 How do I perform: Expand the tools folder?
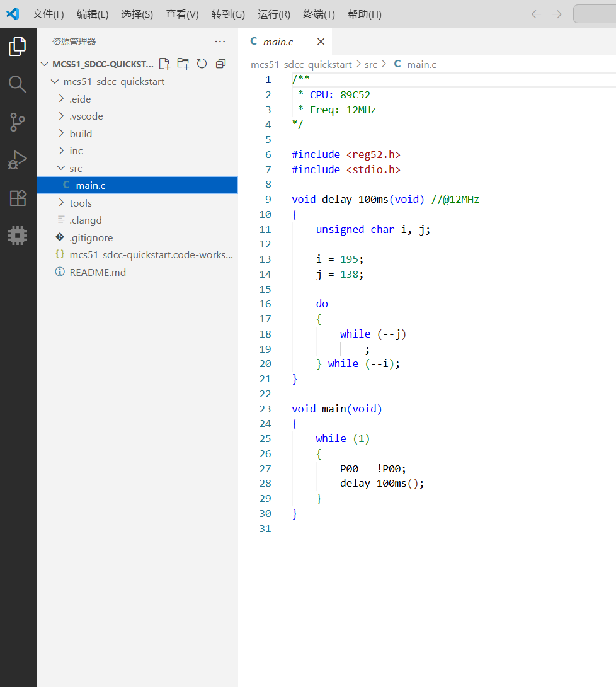pyautogui.click(x=81, y=203)
